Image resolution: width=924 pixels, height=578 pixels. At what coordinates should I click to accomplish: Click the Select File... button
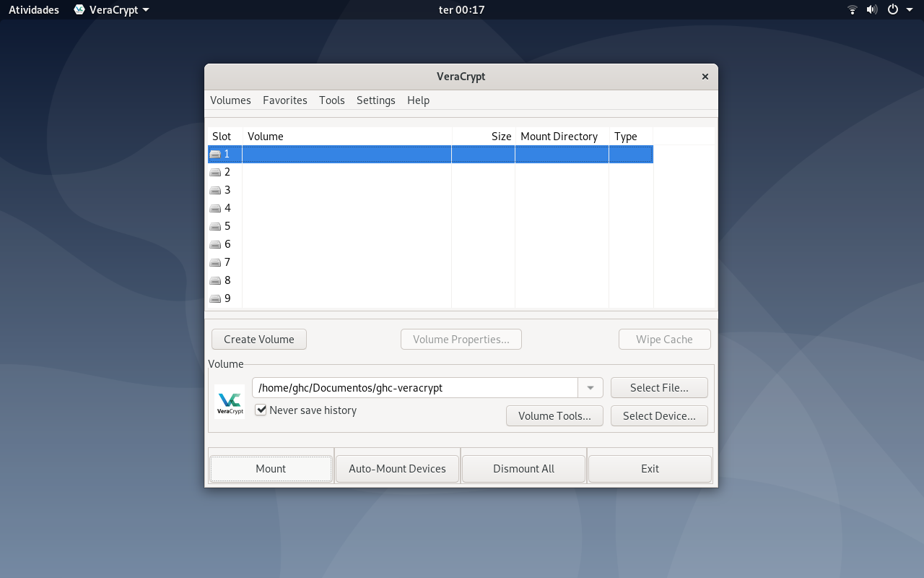659,388
